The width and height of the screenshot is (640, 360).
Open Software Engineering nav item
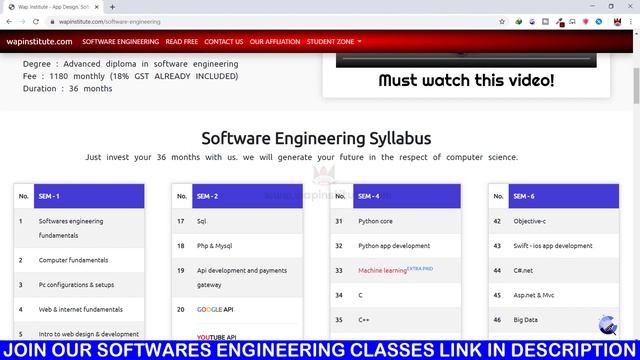[x=120, y=42]
